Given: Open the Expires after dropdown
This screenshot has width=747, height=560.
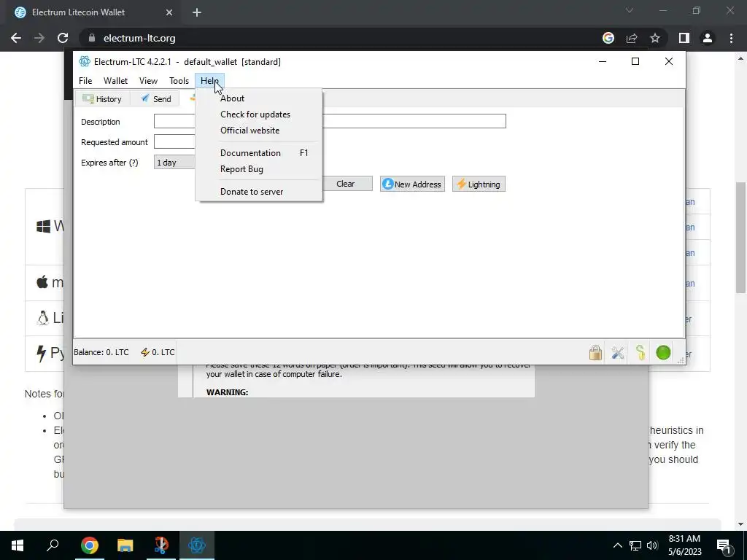Looking at the screenshot, I should [175, 163].
